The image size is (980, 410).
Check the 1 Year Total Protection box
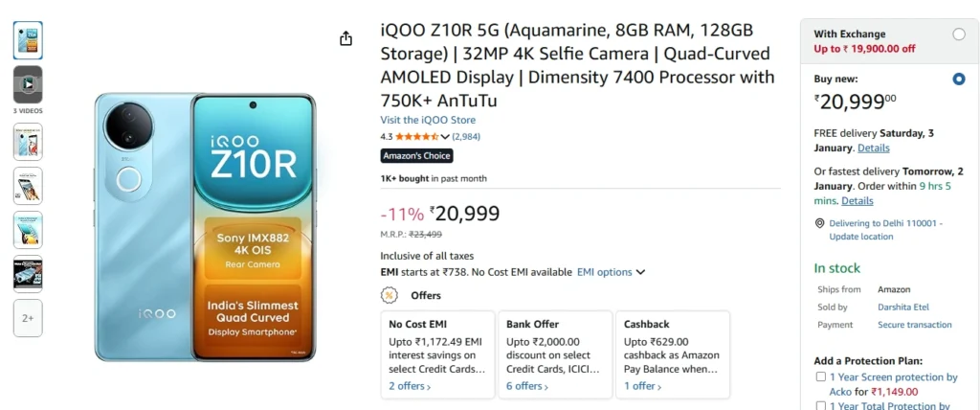coord(820,406)
